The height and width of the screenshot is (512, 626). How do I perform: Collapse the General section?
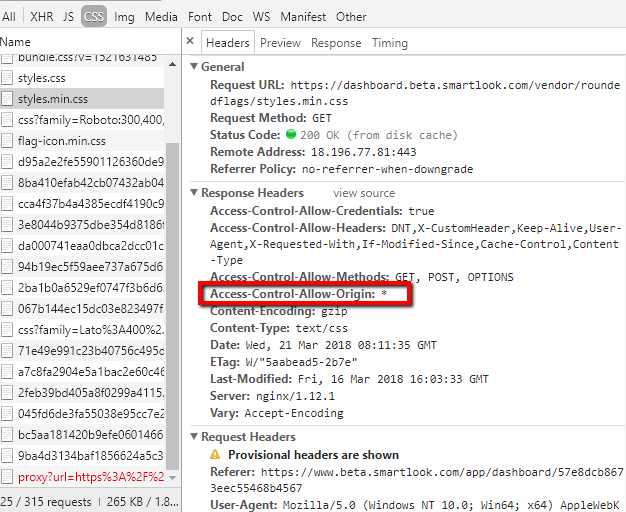tap(194, 66)
